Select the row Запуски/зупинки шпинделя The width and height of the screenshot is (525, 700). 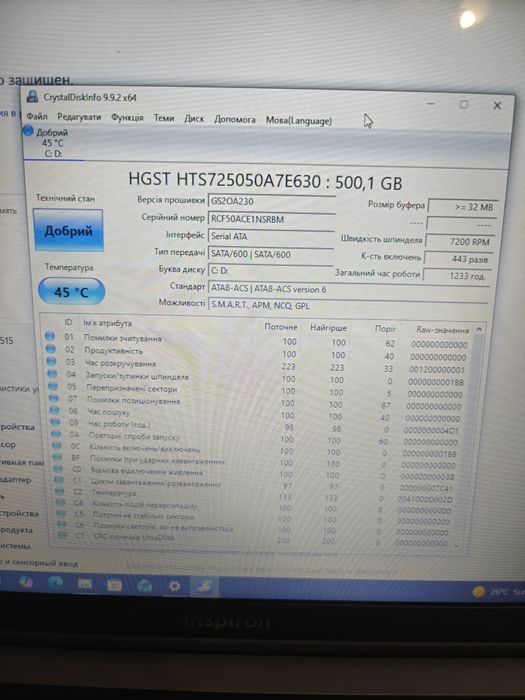pos(258,379)
